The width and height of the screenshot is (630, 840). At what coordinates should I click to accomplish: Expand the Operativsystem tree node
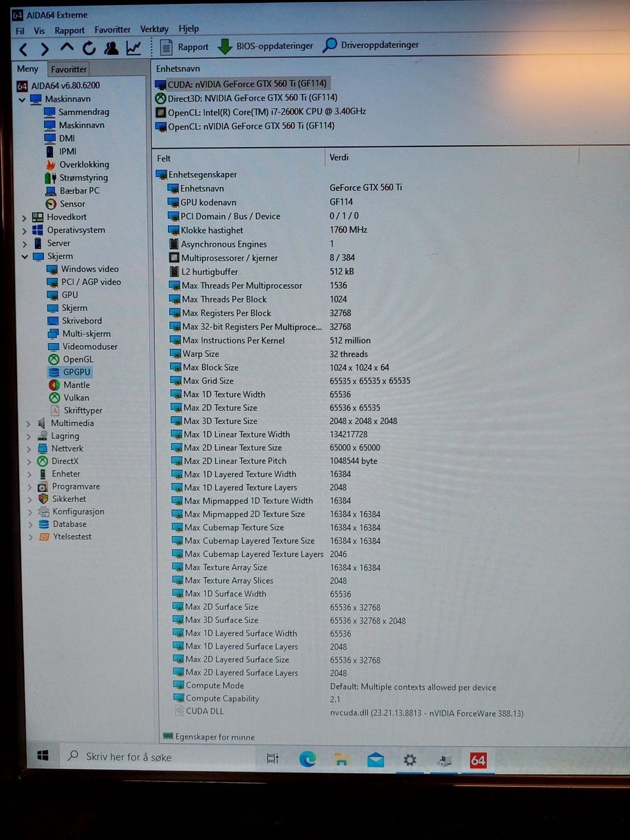pyautogui.click(x=24, y=231)
